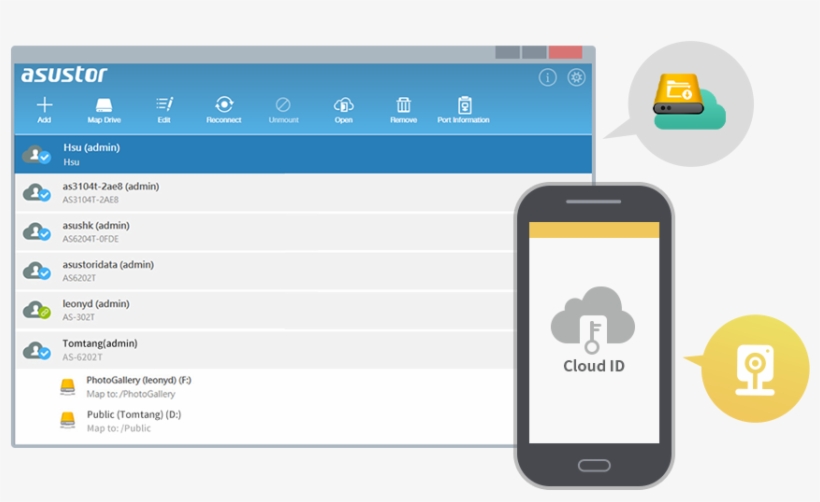Click the AS6202T text under asustoridata
Screen dimensions: 820x502
pyautogui.click(x=79, y=278)
